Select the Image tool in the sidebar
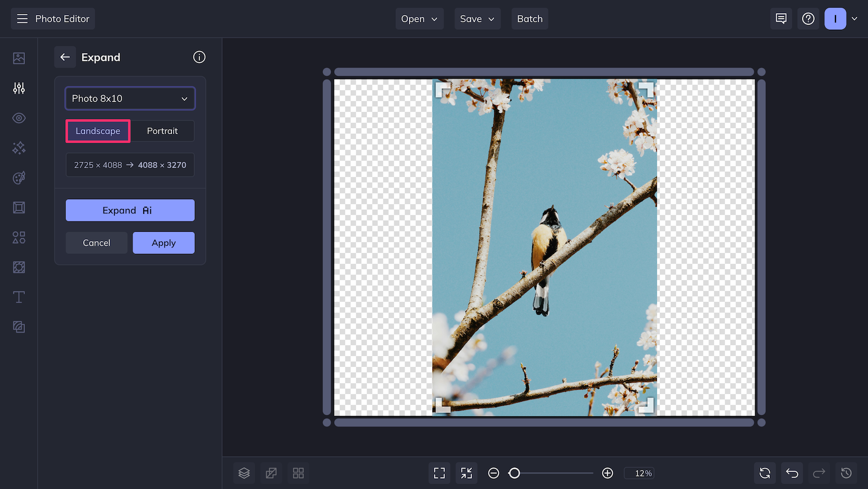The image size is (868, 489). pos(18,58)
